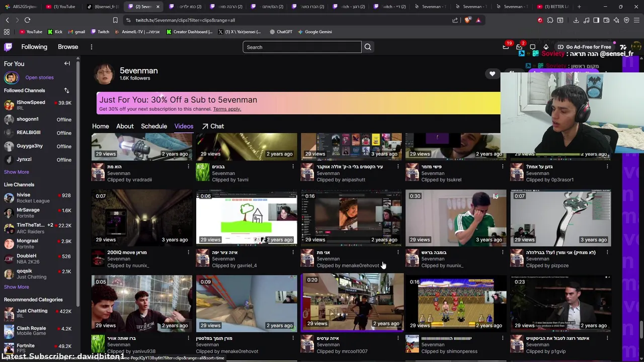644x362 pixels.
Task: Go back with the browser back arrow
Action: coord(8,20)
